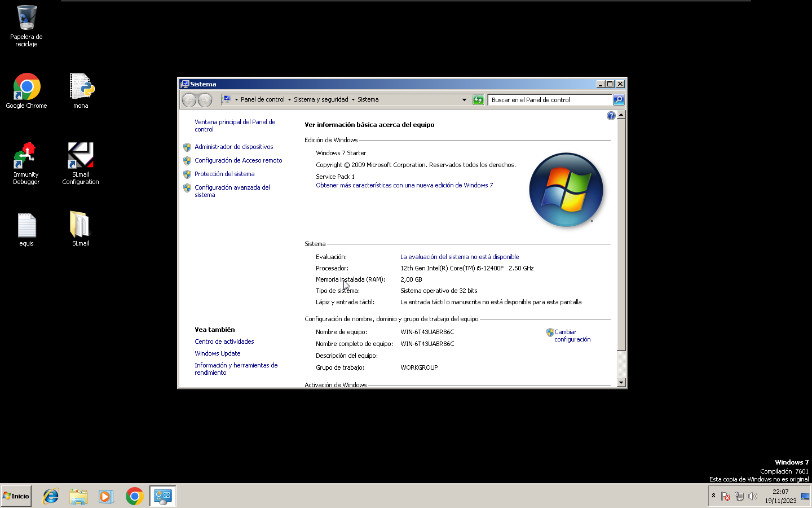Screen dimensions: 812x508
Task: Open Información y herramientas de rendimiento link
Action: (236, 369)
